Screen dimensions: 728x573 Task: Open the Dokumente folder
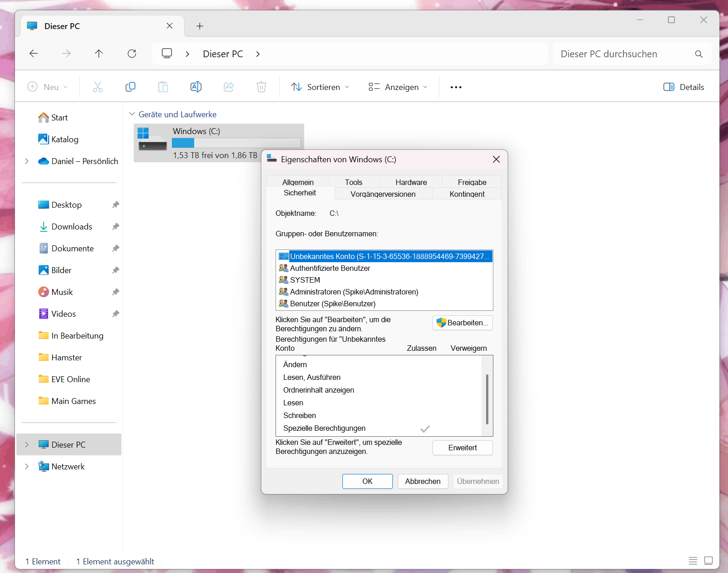click(x=66, y=249)
